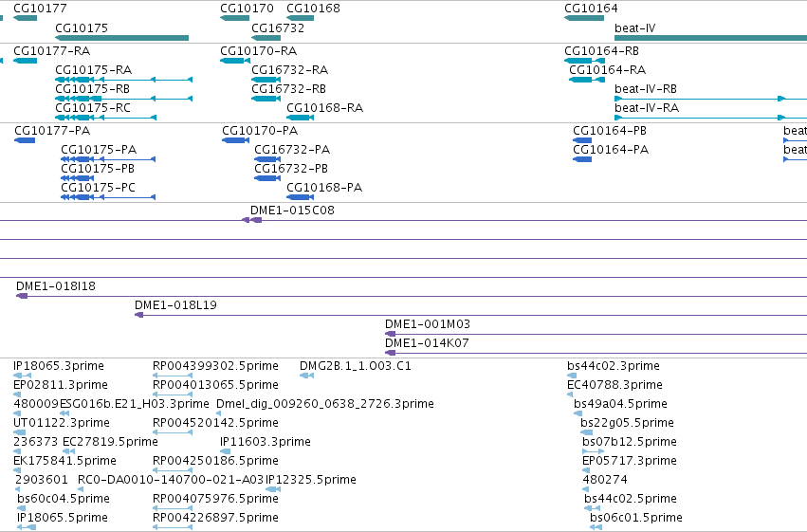Select the bs07b12.5prime EST label

coord(630,443)
